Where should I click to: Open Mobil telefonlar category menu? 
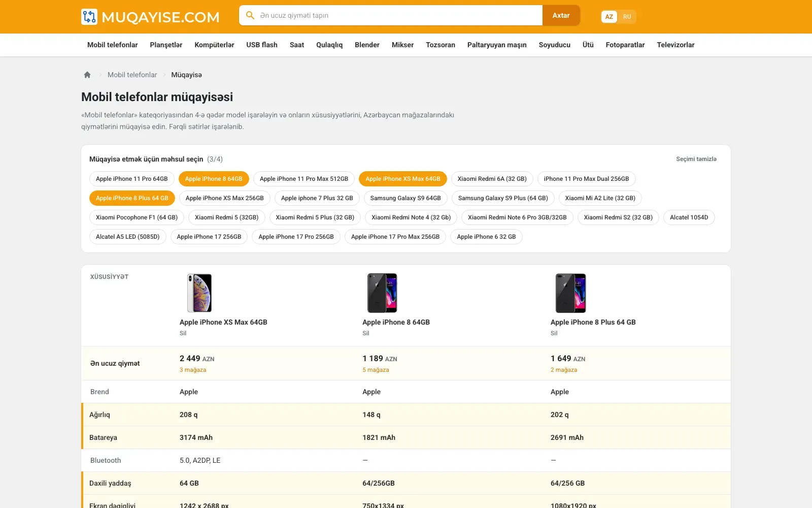pyautogui.click(x=113, y=45)
